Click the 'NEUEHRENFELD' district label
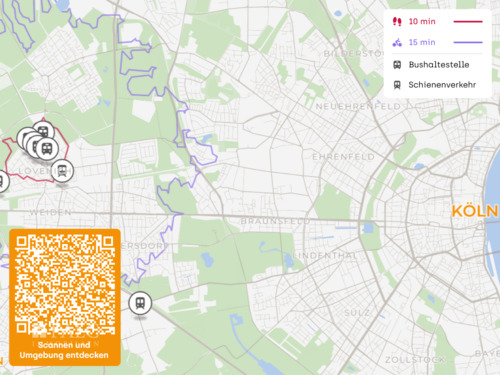Viewport: 500px width, 375px height. click(x=358, y=107)
